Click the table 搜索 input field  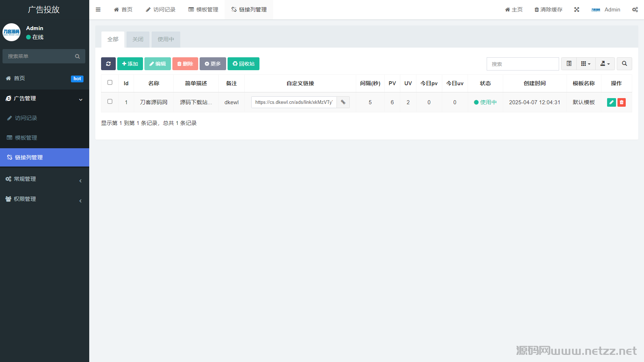tap(523, 64)
